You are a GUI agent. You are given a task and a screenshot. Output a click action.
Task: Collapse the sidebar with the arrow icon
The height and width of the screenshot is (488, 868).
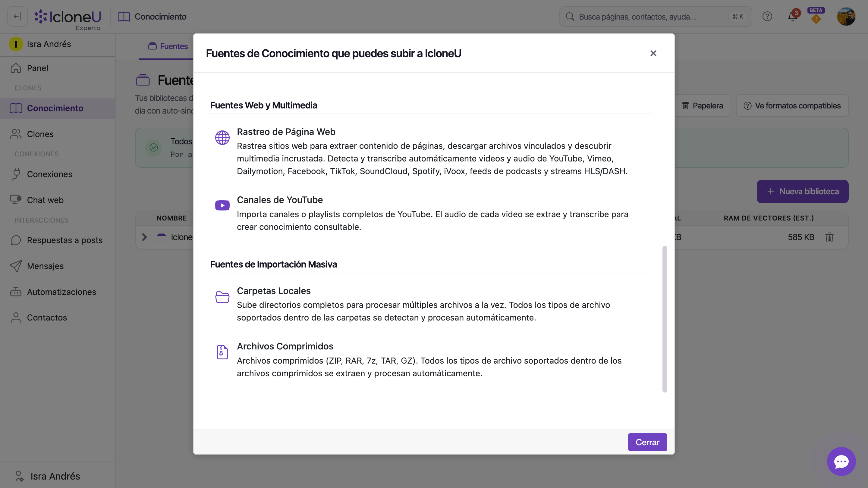tap(17, 17)
